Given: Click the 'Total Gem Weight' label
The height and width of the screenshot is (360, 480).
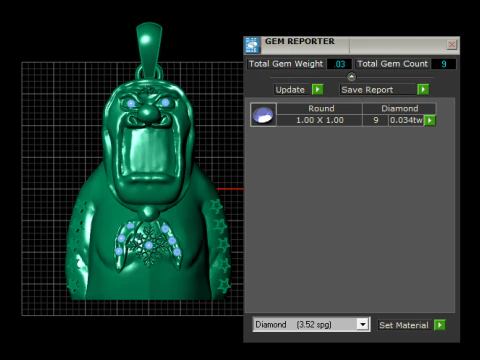Looking at the screenshot, I should coord(286,64).
